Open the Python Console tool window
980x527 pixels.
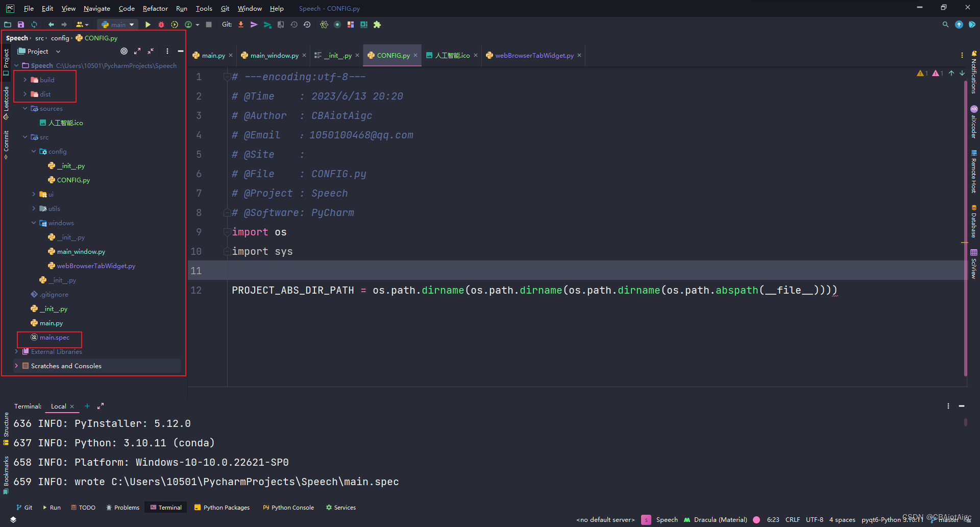coord(288,507)
